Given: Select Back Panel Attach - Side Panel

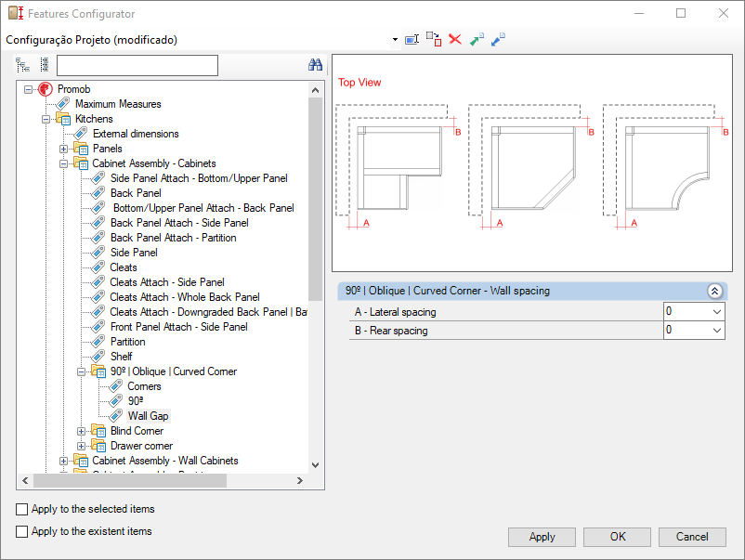Looking at the screenshot, I should [179, 223].
